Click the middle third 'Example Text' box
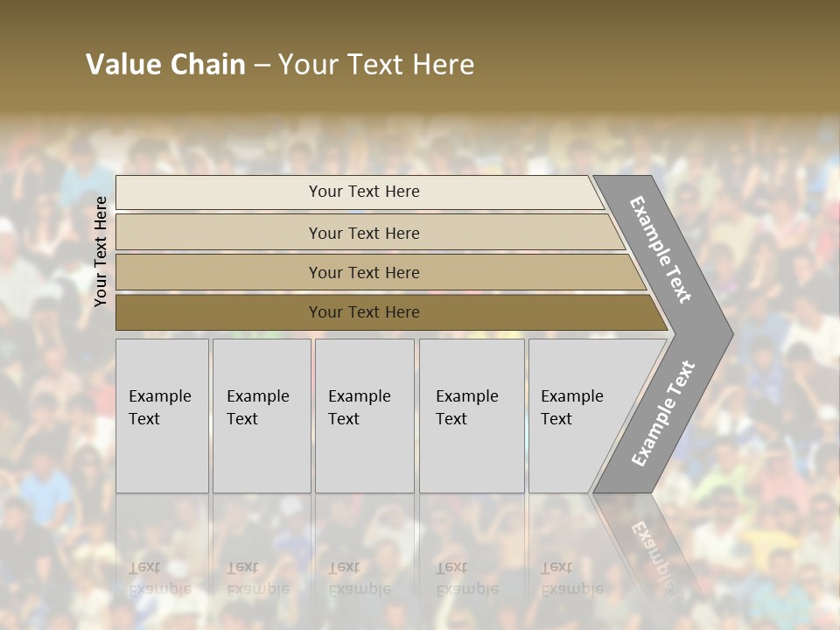The image size is (840, 630). click(363, 415)
